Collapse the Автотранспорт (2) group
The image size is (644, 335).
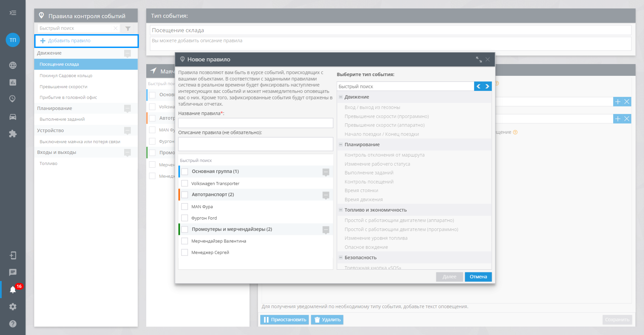325,195
